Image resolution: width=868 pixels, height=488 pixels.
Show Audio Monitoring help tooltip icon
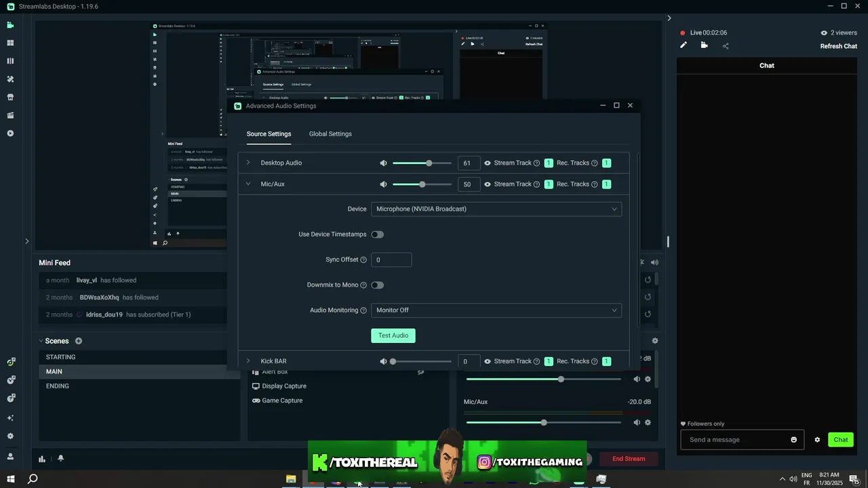(x=363, y=310)
